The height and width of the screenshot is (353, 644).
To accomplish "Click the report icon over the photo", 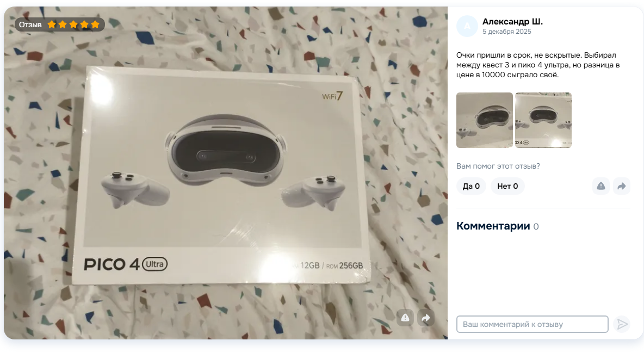I will 405,317.
